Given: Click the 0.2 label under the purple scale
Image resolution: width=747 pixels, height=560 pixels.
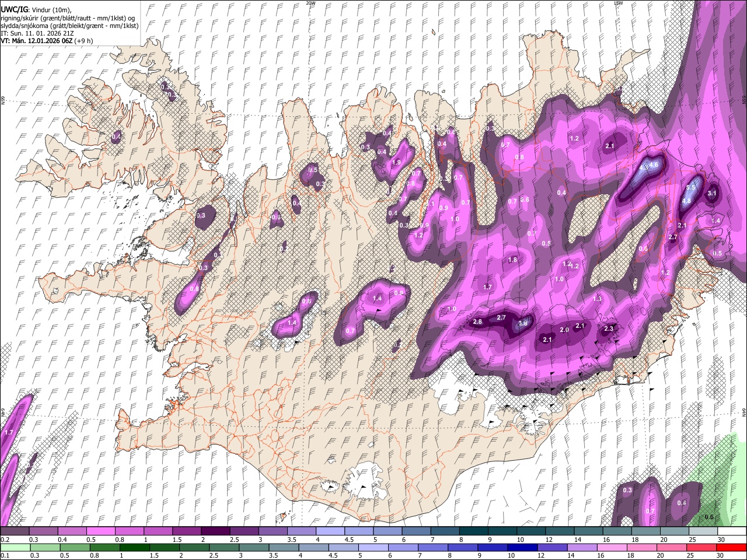Looking at the screenshot, I should (5, 540).
